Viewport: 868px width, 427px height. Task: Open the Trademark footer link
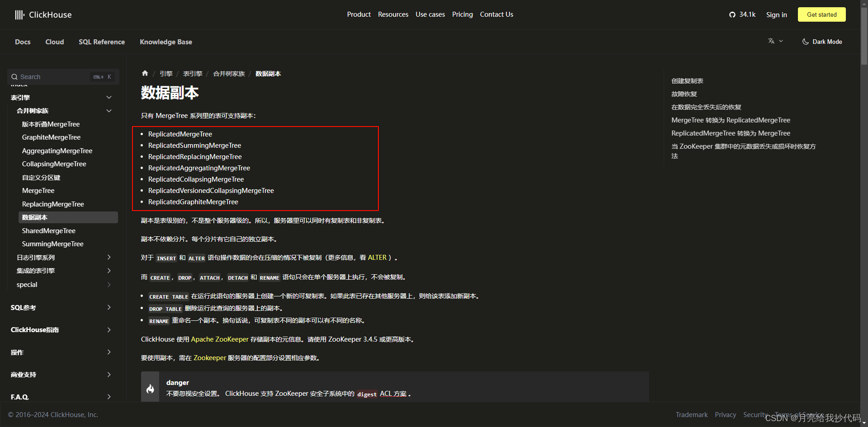[692, 415]
